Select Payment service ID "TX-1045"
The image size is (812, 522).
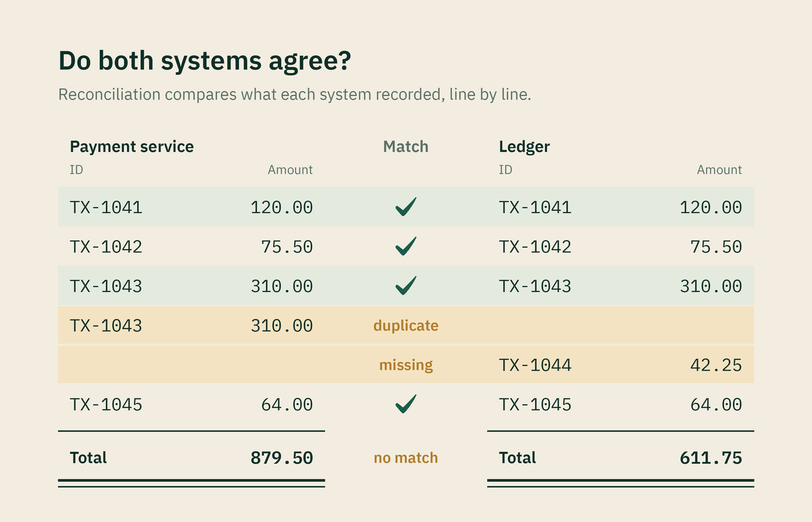click(x=106, y=404)
